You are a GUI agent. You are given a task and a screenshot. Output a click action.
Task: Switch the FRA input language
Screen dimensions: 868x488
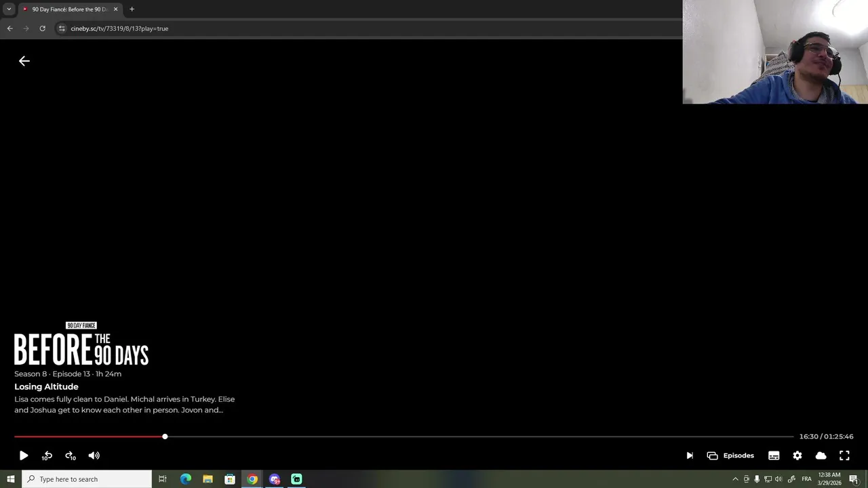click(x=807, y=479)
